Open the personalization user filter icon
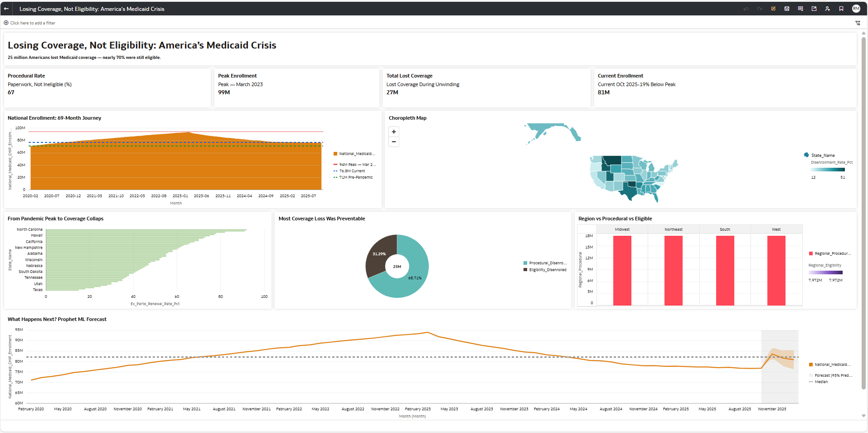 pyautogui.click(x=828, y=9)
